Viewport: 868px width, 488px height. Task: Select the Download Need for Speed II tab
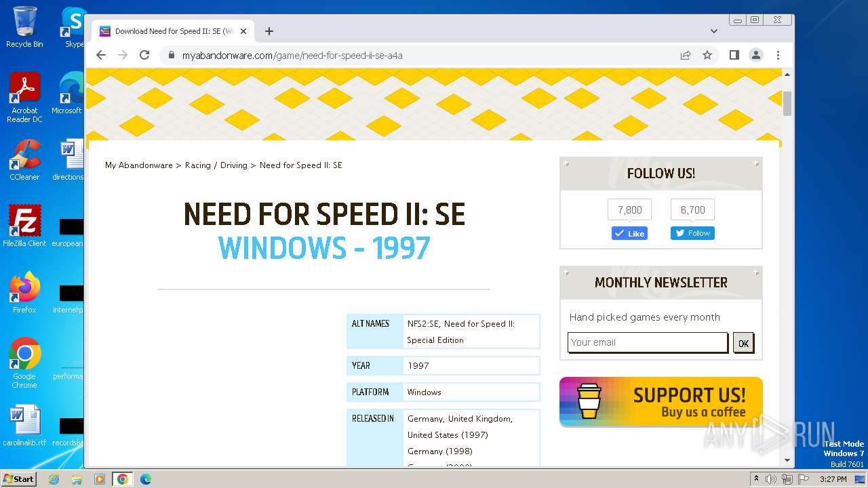(173, 31)
